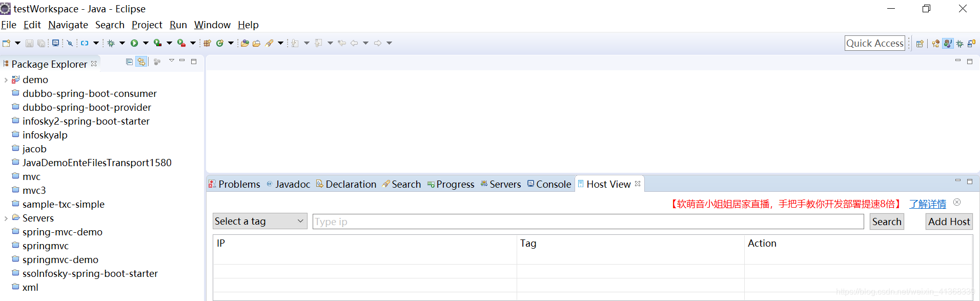Image resolution: width=980 pixels, height=301 pixels.
Task: Click the Next Annotation icon
Action: [x=295, y=43]
